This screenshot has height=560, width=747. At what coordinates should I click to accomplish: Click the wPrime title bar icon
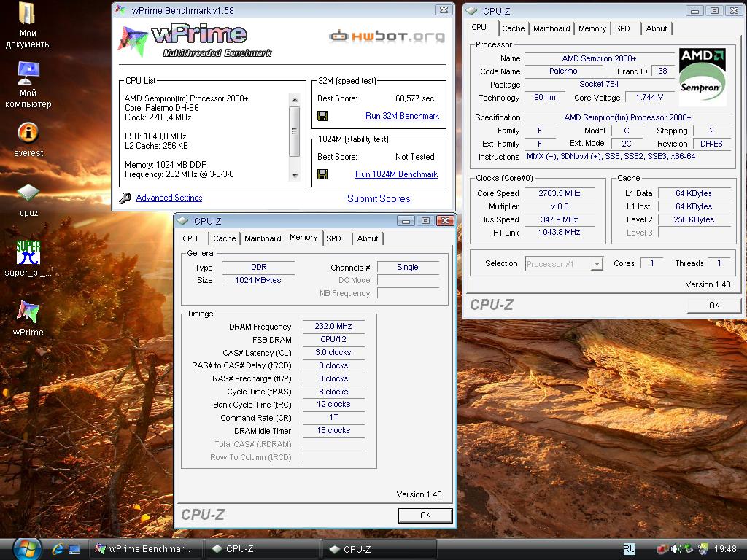[x=121, y=10]
